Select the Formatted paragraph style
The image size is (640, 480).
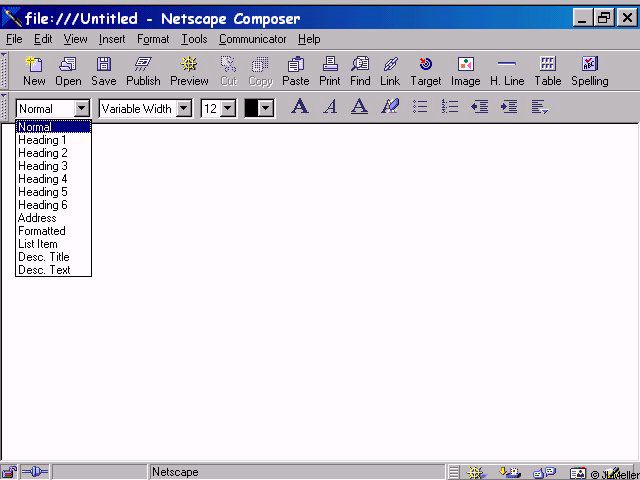click(x=53, y=231)
